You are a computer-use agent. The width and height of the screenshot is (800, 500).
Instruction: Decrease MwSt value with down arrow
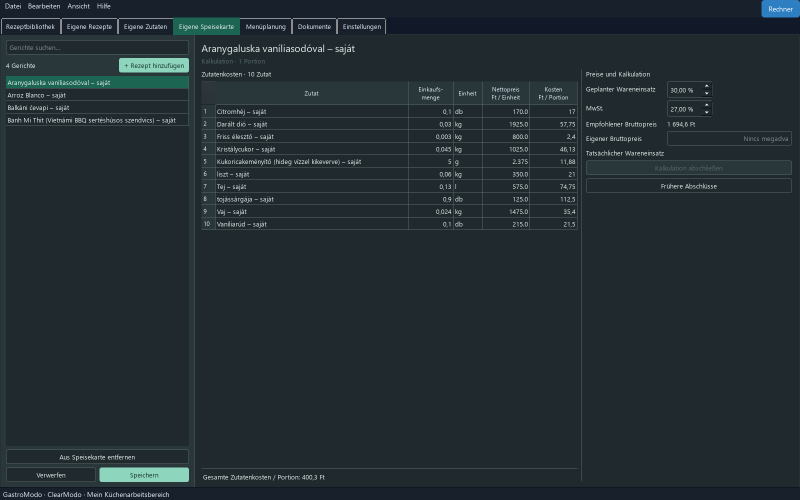pos(707,112)
